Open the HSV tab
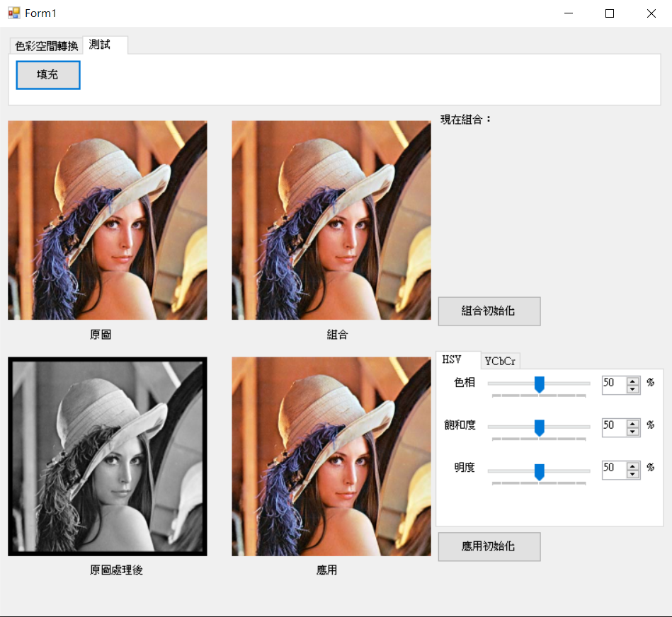This screenshot has height=617, width=672. tap(458, 359)
